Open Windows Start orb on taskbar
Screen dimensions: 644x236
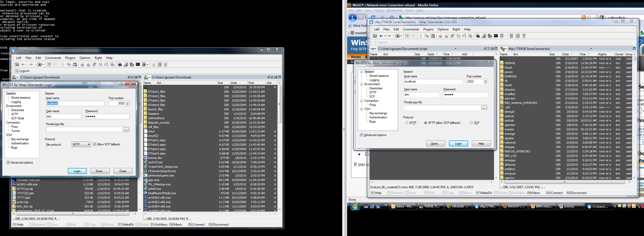click(x=355, y=206)
